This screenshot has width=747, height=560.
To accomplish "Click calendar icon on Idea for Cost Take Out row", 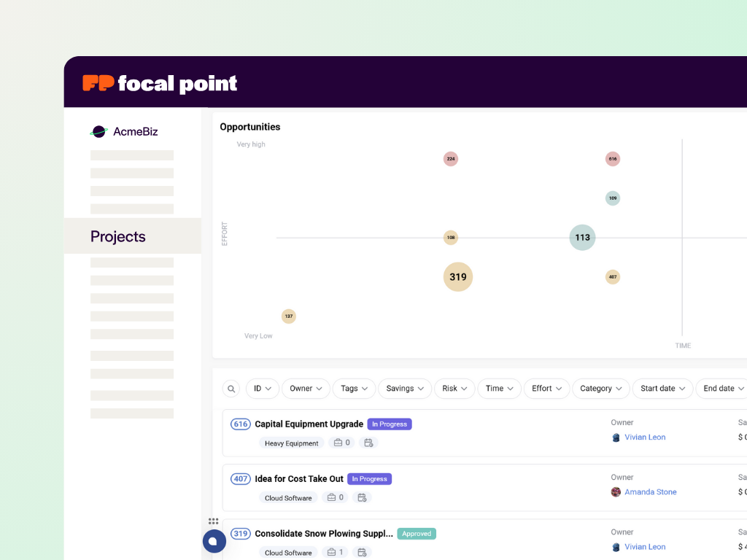I will click(x=361, y=497).
